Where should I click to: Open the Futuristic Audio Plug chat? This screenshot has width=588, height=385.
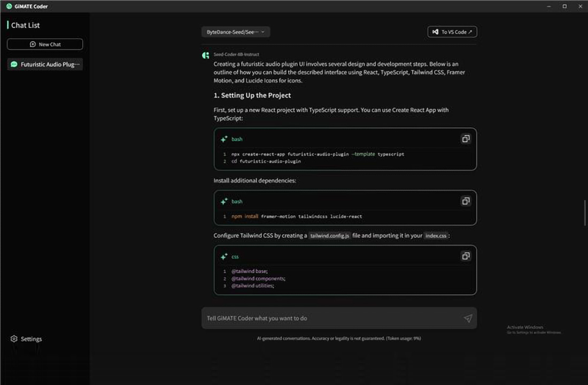(44, 65)
